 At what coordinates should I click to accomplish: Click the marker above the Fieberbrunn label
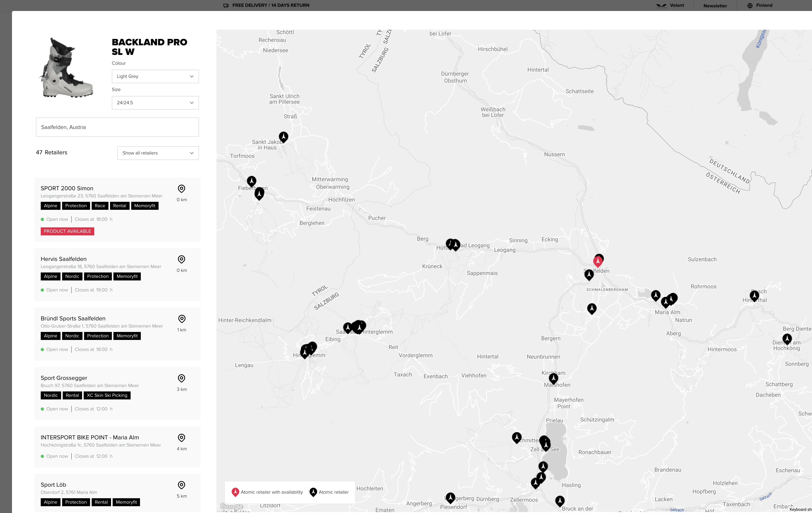click(x=252, y=181)
